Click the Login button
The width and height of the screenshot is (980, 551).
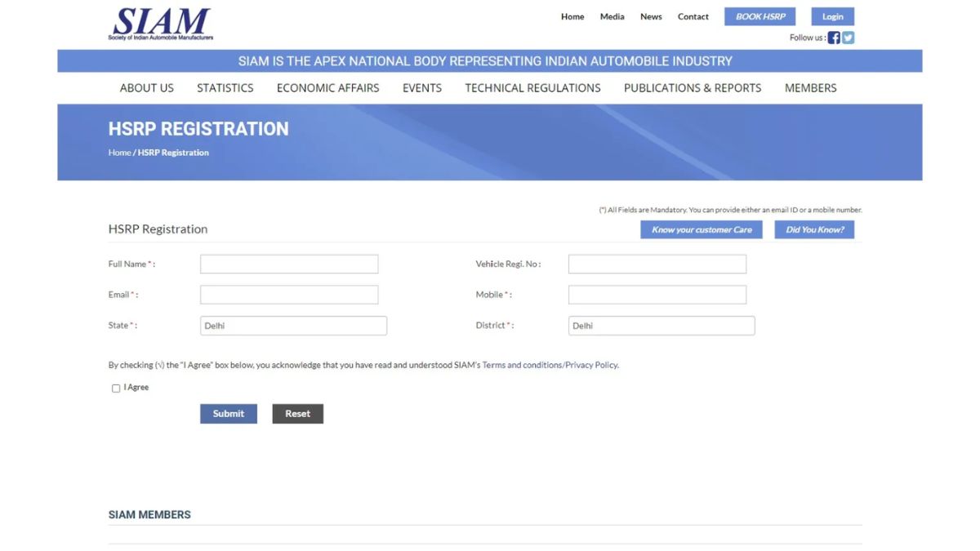831,16
